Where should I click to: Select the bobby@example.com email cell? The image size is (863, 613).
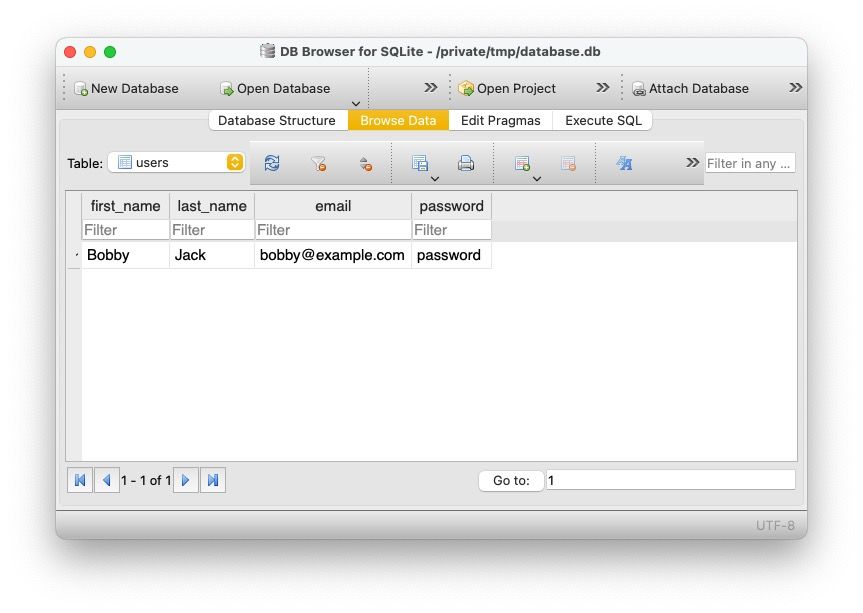tap(332, 255)
